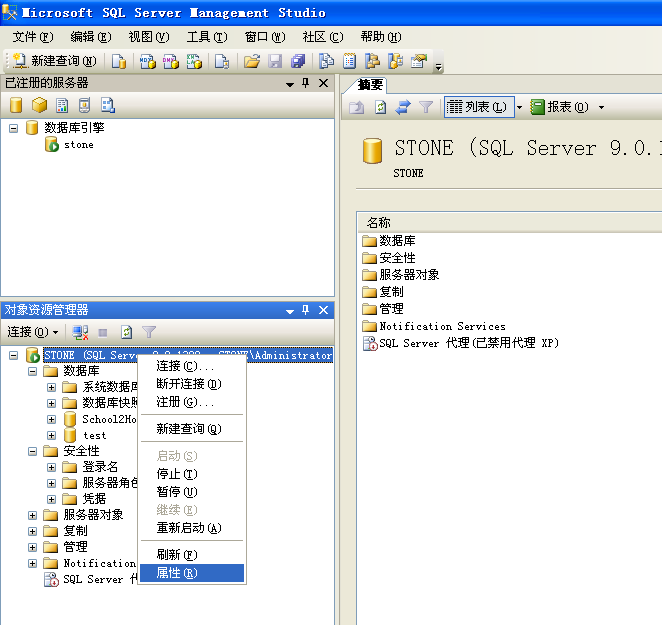Choose 重新启动(A) from context menu
Viewport: 662px width, 625px height.
[192, 528]
